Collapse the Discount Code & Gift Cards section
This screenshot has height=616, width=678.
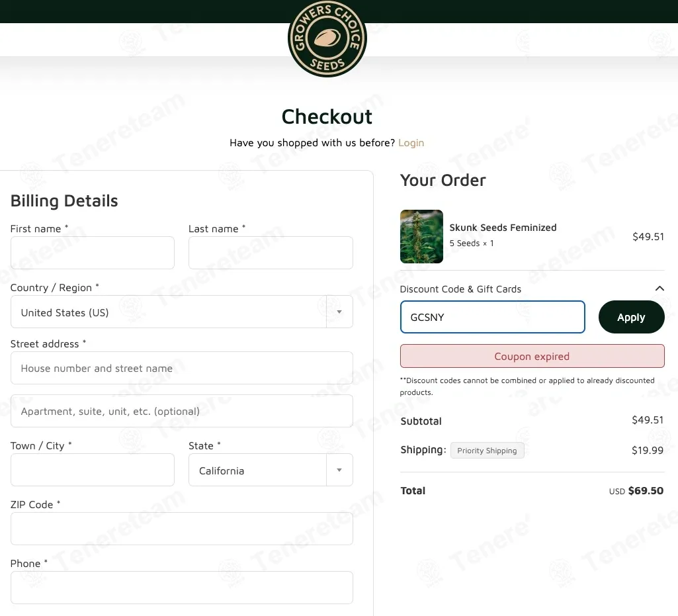(659, 288)
